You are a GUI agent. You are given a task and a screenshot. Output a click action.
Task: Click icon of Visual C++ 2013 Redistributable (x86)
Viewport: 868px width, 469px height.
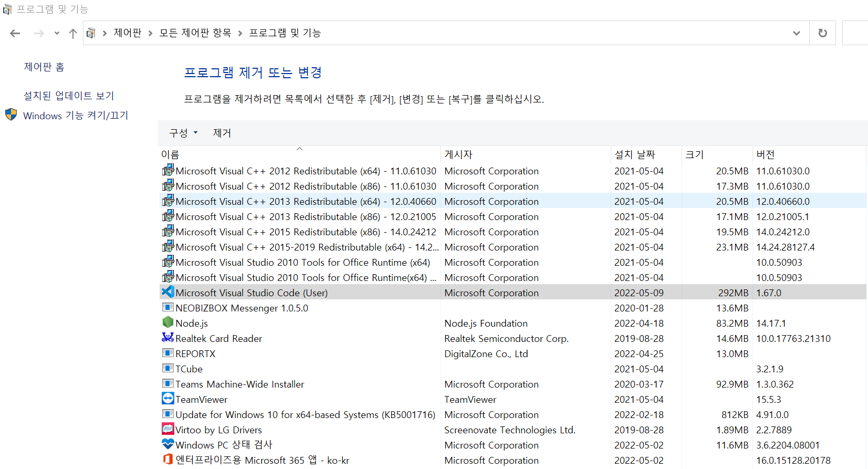[168, 216]
